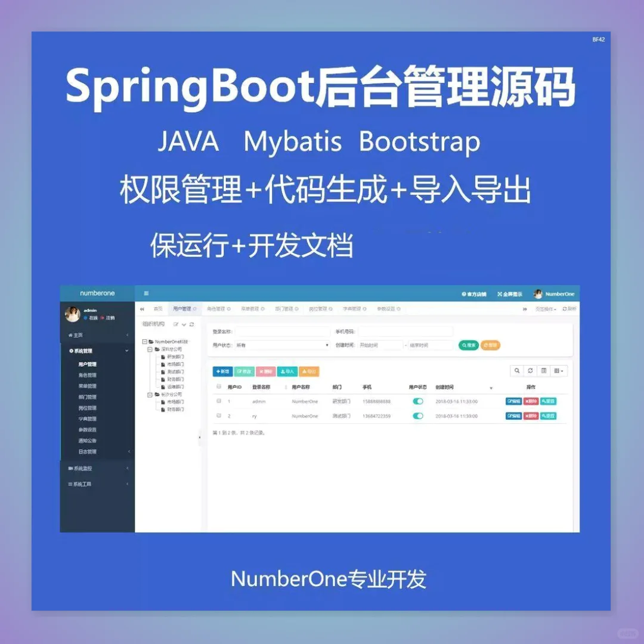Toggle the status switch for user ry

417,414
